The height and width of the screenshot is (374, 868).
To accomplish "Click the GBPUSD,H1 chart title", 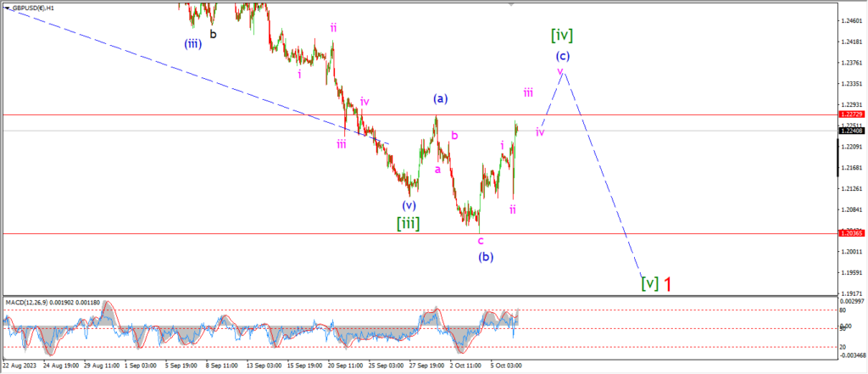I will point(31,8).
